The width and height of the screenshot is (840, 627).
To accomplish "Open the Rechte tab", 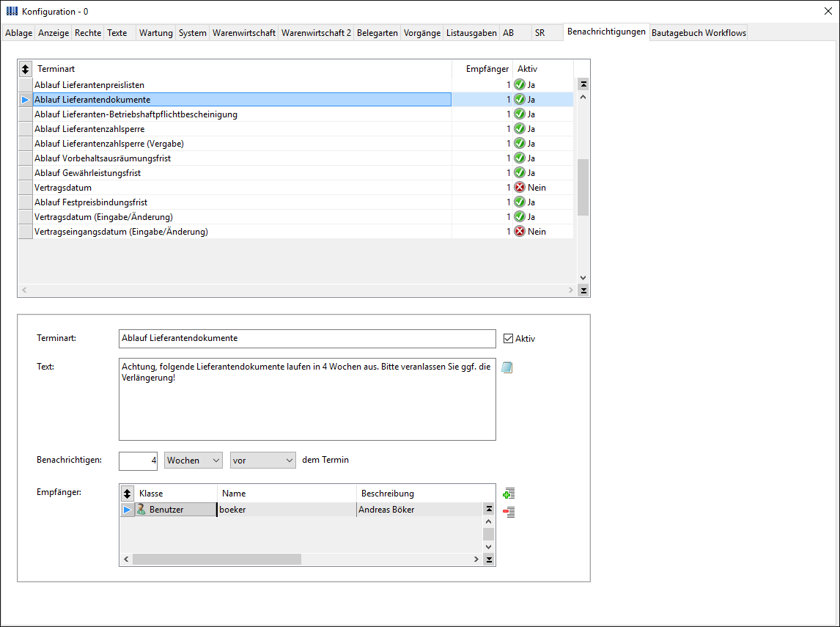I will pos(88,33).
